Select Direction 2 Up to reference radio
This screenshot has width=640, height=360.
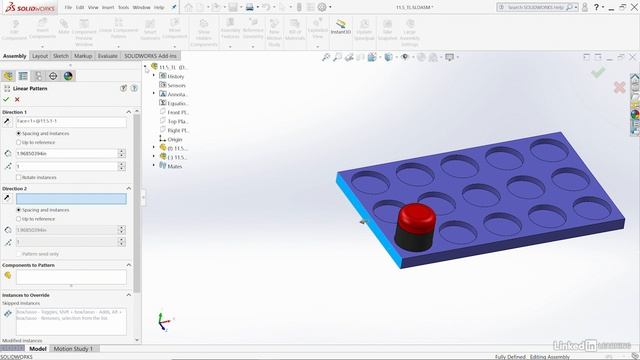tap(18, 219)
